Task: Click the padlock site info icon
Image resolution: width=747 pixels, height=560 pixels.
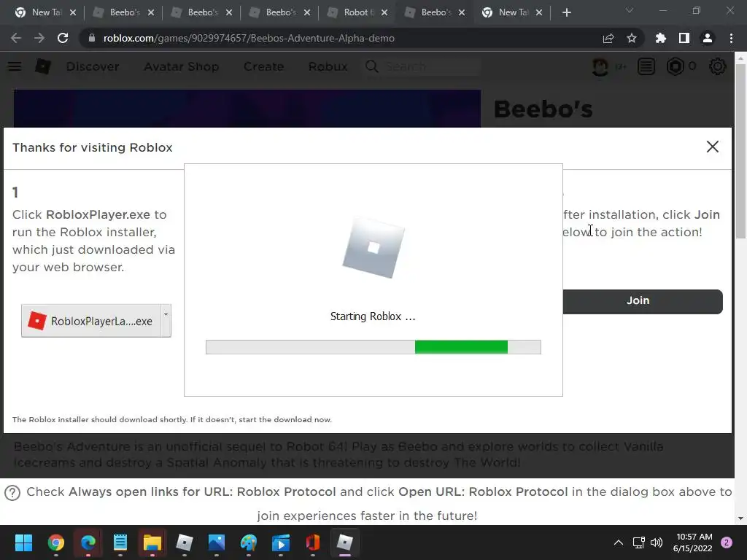Action: click(92, 38)
